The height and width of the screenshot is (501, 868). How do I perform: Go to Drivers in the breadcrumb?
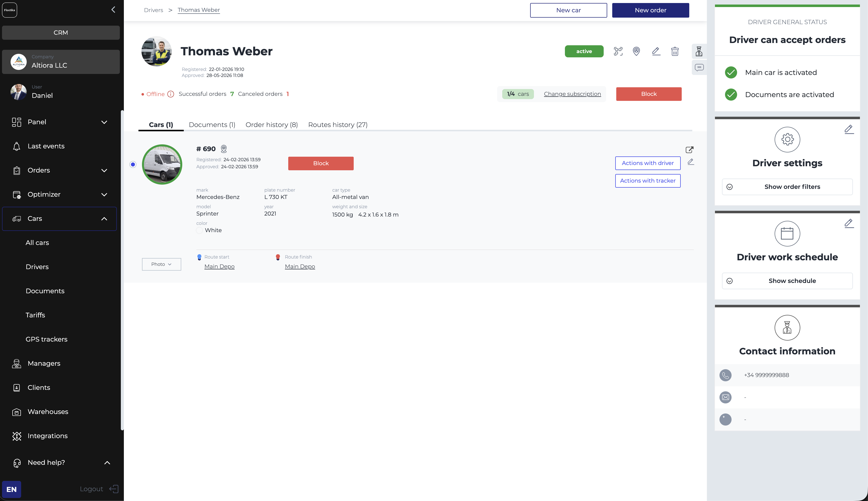click(x=154, y=10)
